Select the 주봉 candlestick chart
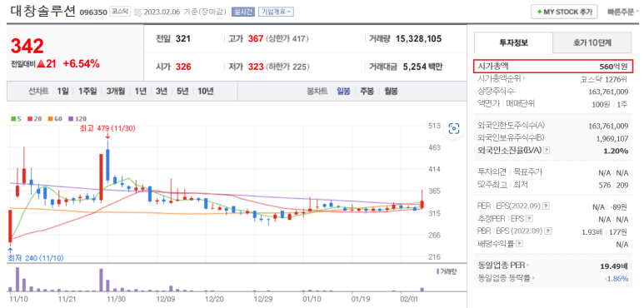 pos(367,91)
